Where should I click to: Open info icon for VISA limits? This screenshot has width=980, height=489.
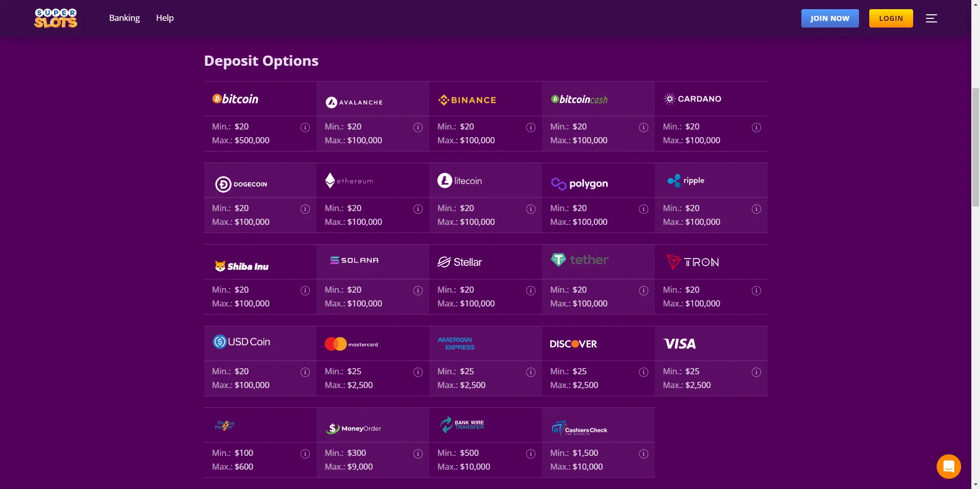[x=756, y=372]
